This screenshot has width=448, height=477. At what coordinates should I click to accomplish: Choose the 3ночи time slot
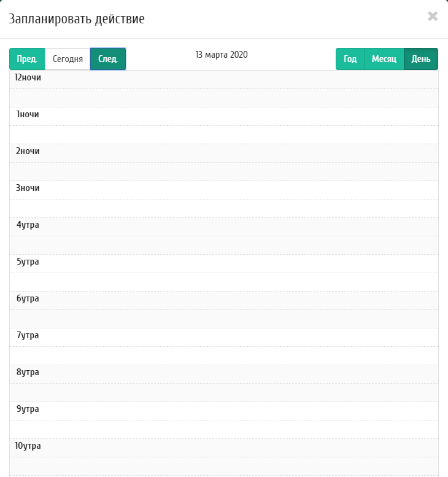coord(224,190)
